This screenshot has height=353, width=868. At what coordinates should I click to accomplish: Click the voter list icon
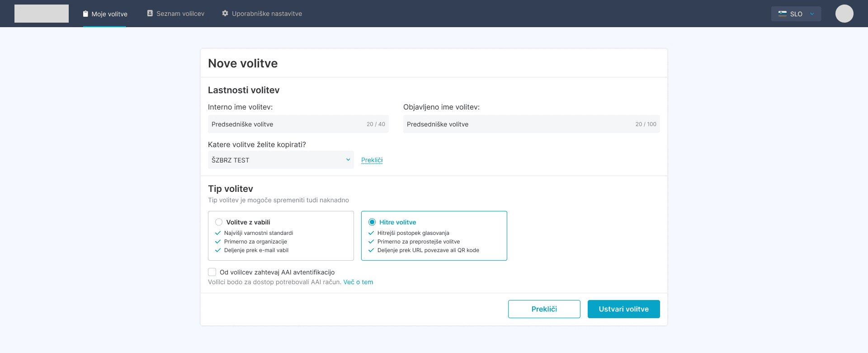[150, 14]
